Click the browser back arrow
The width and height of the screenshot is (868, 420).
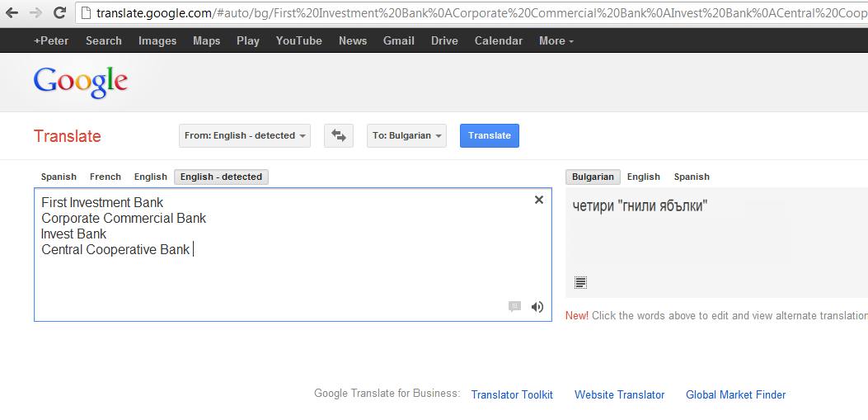[12, 12]
